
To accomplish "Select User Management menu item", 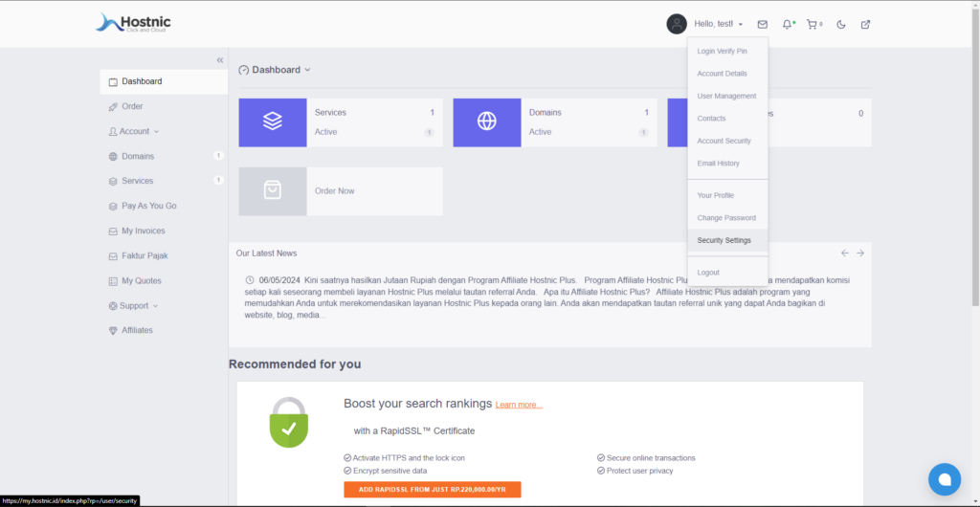I will point(727,97).
